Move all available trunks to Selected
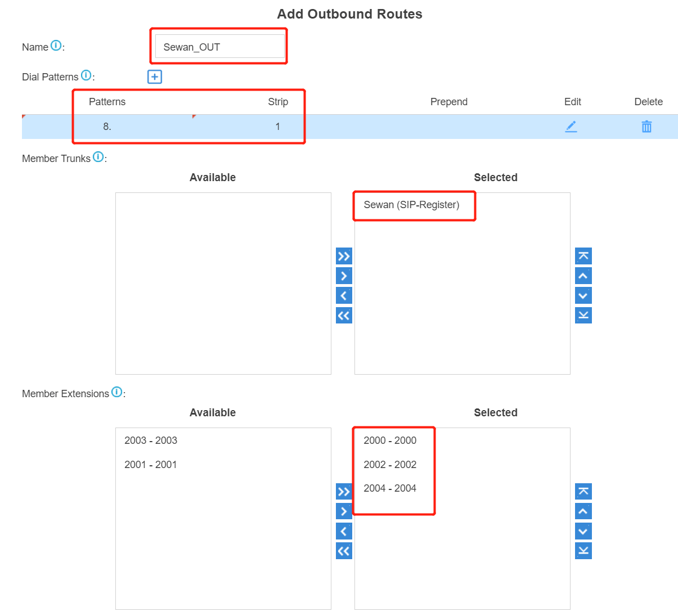 [344, 255]
